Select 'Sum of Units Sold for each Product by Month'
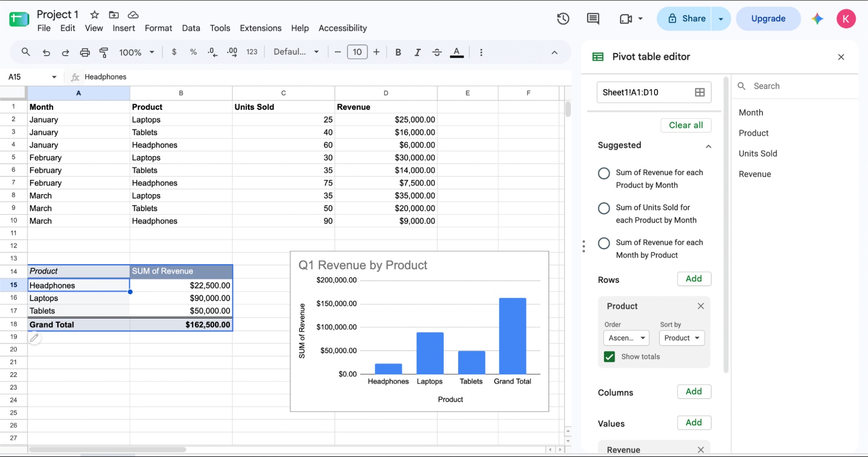868x457 pixels. (x=604, y=209)
